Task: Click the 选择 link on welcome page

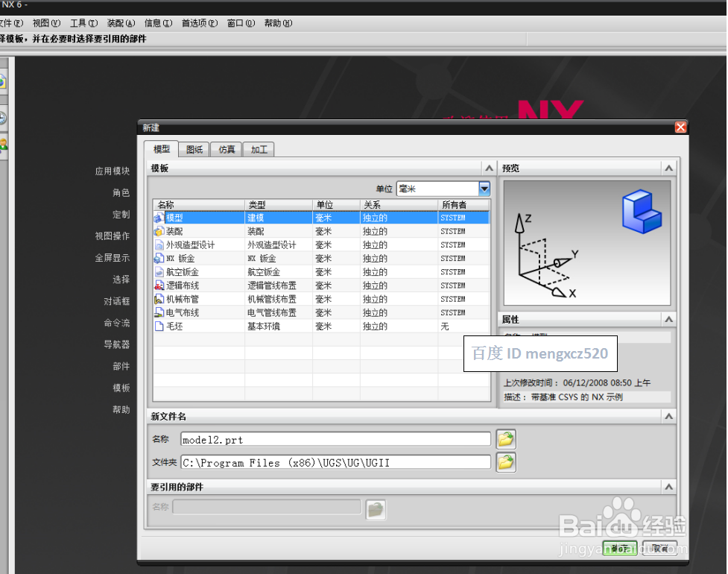Action: point(121,280)
